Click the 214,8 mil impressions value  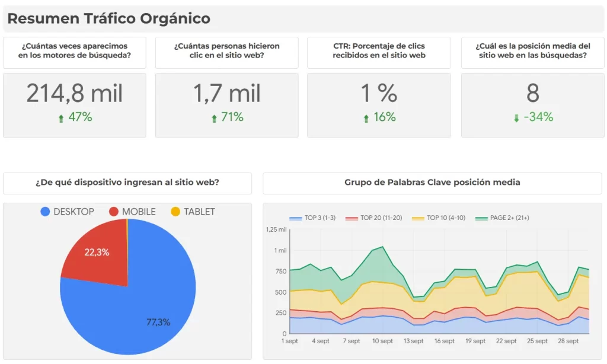coord(75,94)
